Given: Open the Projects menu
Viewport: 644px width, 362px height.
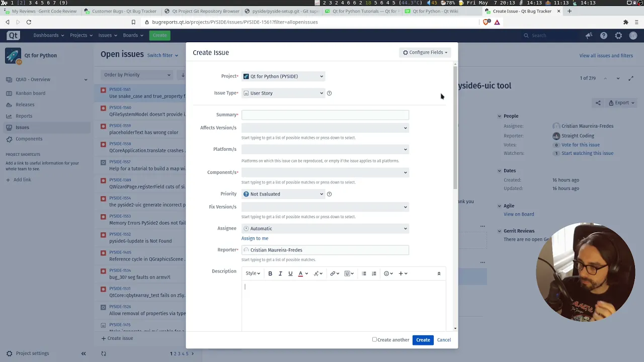Looking at the screenshot, I should (80, 35).
